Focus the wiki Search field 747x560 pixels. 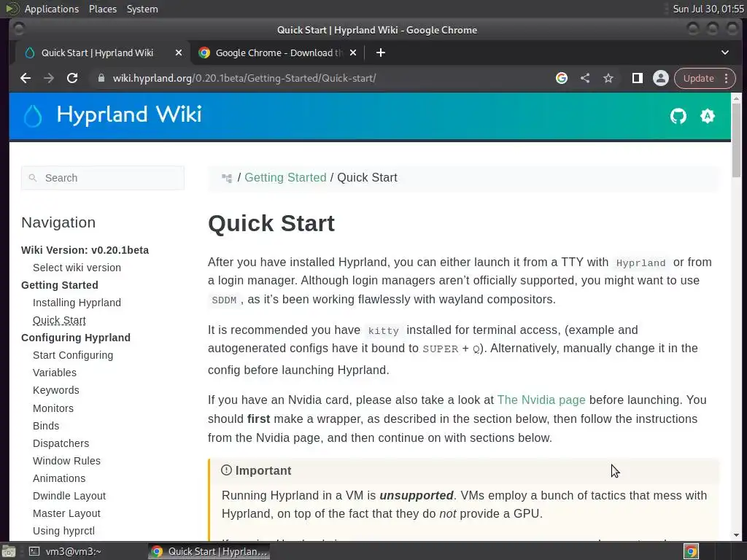pyautogui.click(x=103, y=178)
